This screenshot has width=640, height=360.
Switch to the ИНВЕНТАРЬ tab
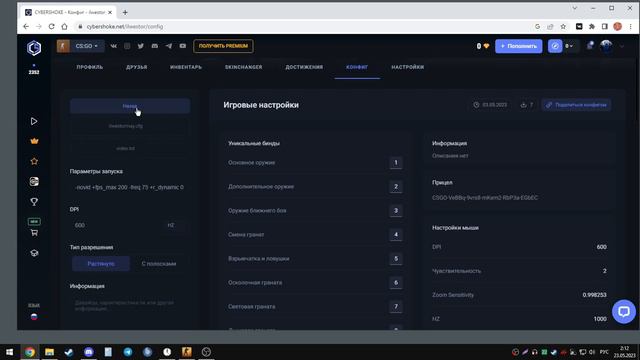[x=186, y=67]
